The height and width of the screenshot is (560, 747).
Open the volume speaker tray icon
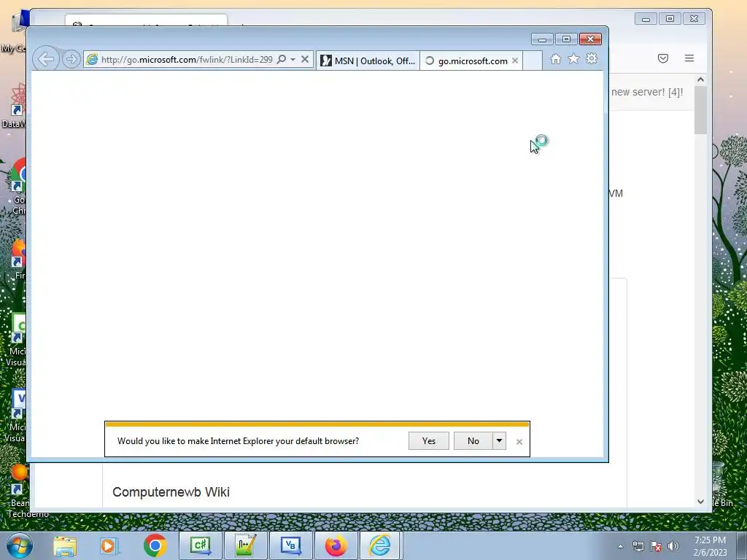[673, 546]
